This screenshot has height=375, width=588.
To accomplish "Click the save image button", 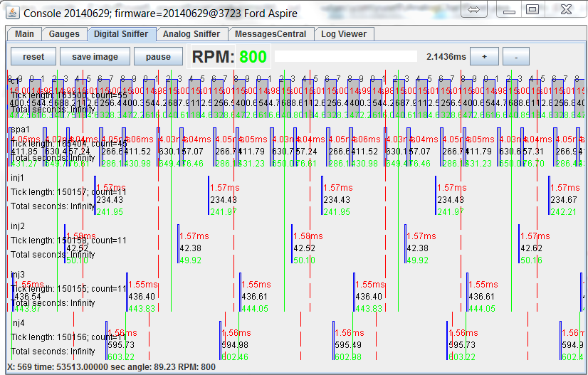I will click(x=95, y=57).
